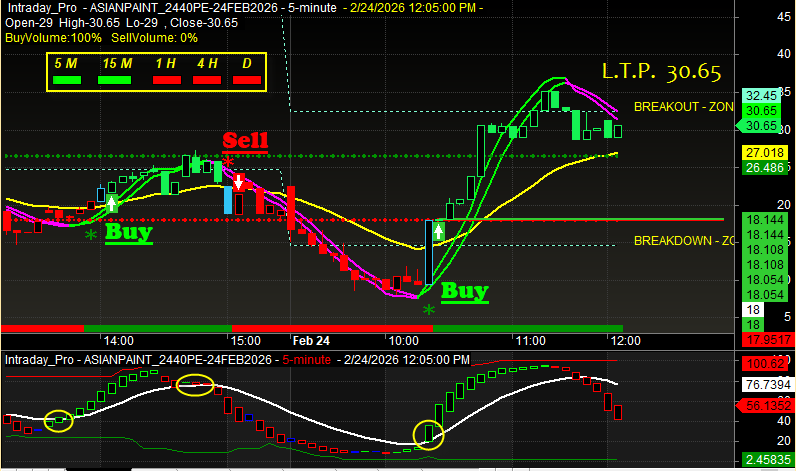The image size is (796, 471).
Task: Click green asterisk below second Buy
Action: (429, 310)
